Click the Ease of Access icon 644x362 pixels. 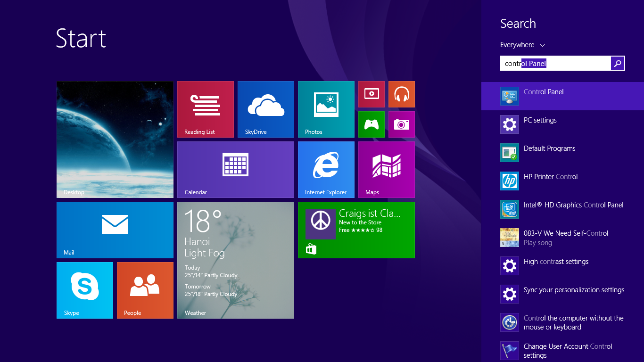(x=510, y=322)
